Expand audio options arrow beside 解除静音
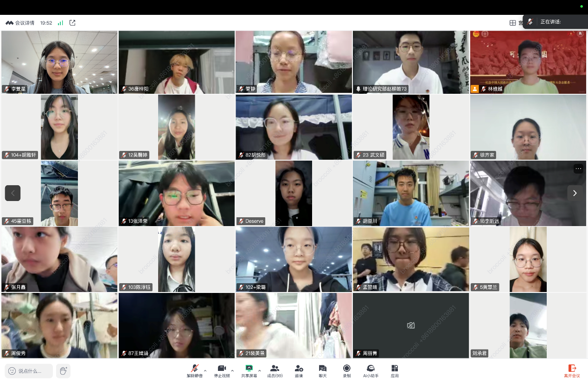Viewport: 588px width, 383px height. (205, 370)
